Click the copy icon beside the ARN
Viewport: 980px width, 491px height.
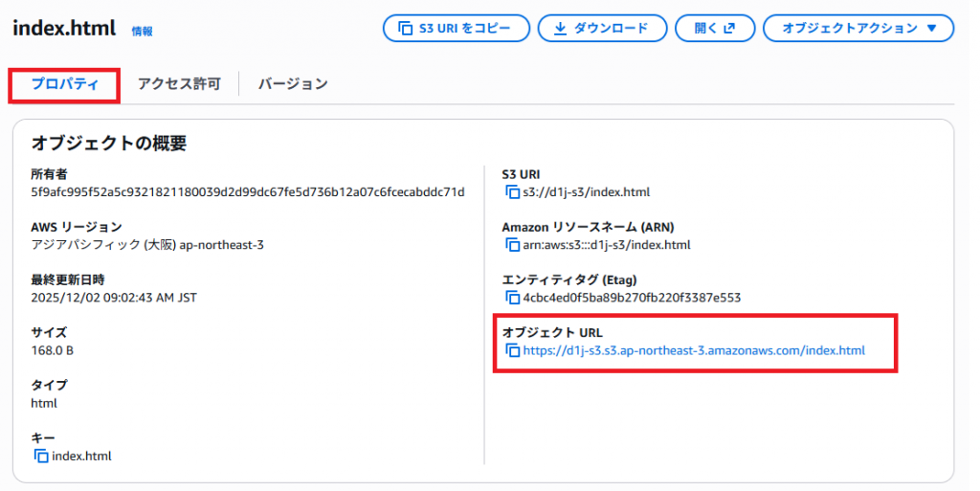(512, 245)
